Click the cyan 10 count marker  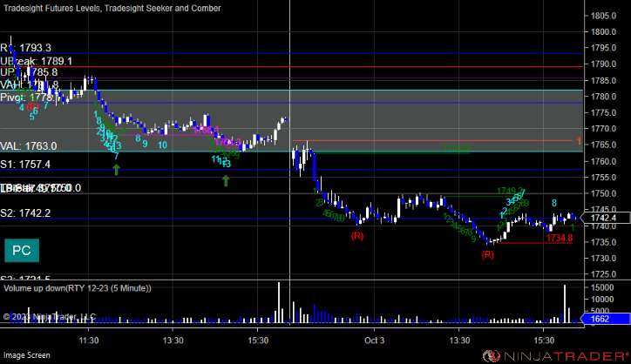[x=162, y=145]
